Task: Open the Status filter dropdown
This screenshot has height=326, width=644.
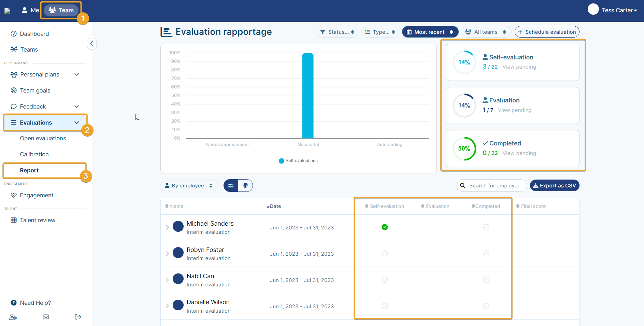Action: [x=338, y=32]
